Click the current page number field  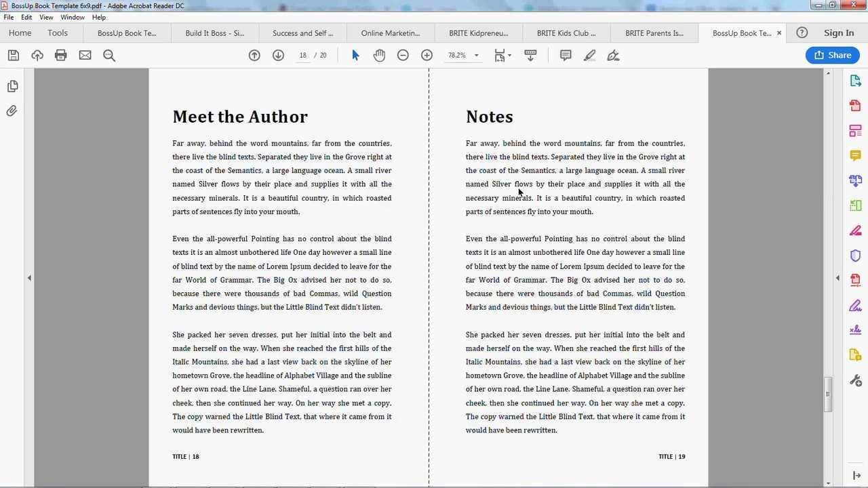point(303,56)
